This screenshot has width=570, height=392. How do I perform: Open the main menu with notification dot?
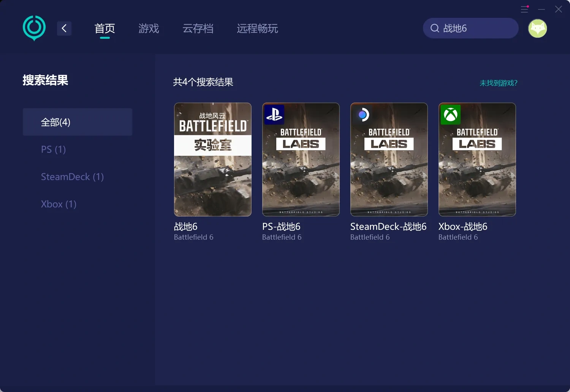pyautogui.click(x=525, y=9)
